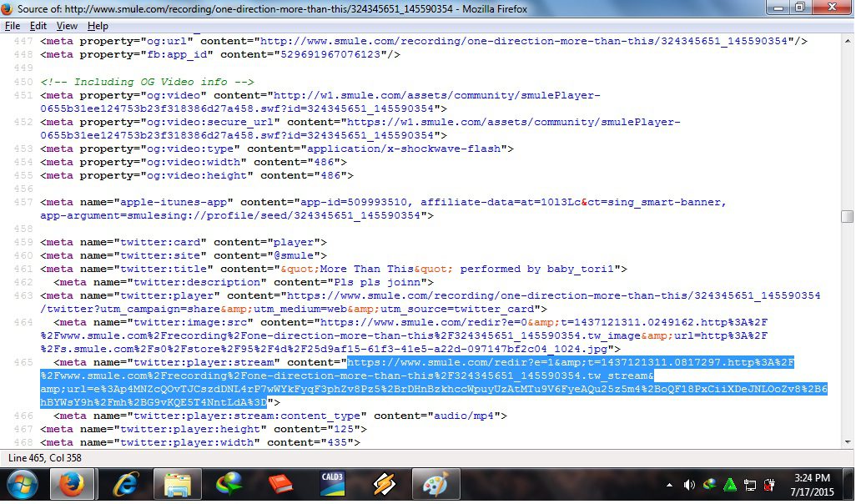Click the twitter:player:width value 435
Viewport: 856px width, 504px height.
click(337, 443)
